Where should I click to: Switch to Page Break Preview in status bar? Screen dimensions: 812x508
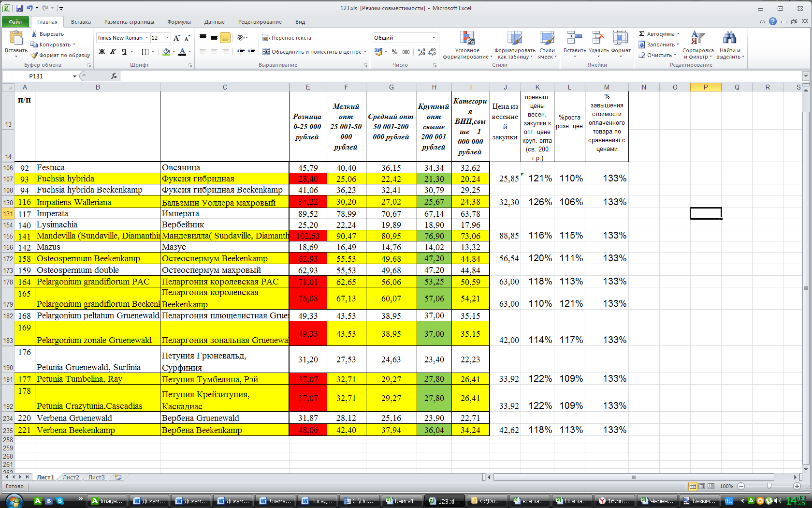[x=711, y=486]
